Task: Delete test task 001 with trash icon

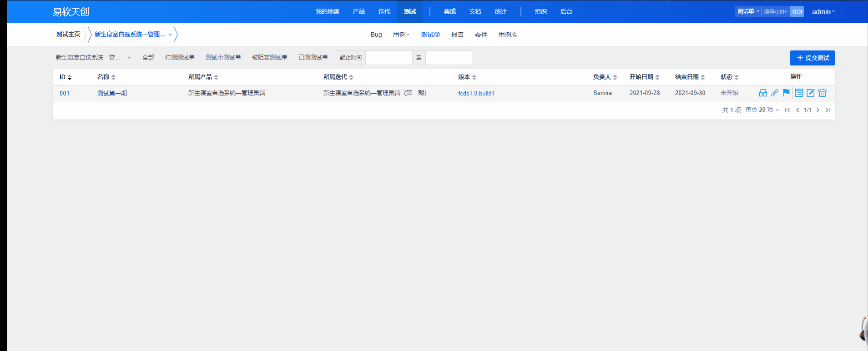Action: coord(823,93)
